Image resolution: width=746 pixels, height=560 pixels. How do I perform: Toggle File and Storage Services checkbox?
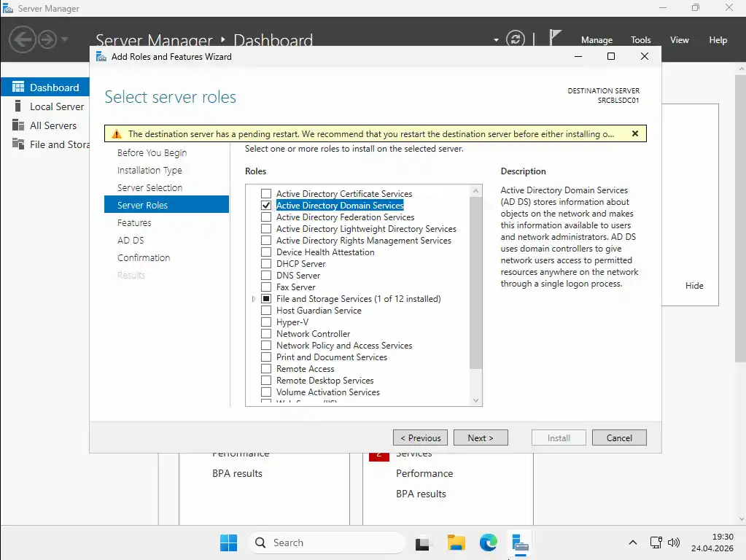[x=266, y=299]
